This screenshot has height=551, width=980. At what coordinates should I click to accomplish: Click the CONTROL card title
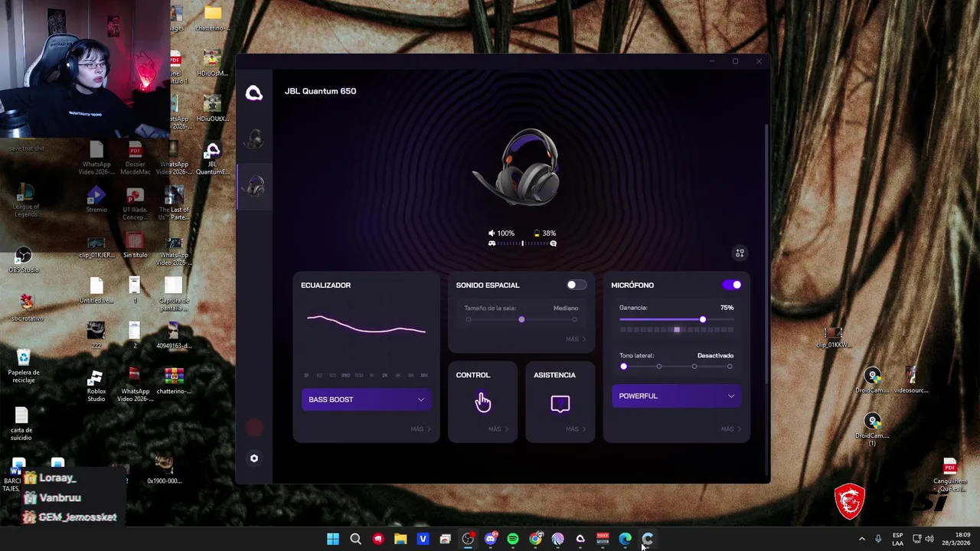[x=473, y=375]
